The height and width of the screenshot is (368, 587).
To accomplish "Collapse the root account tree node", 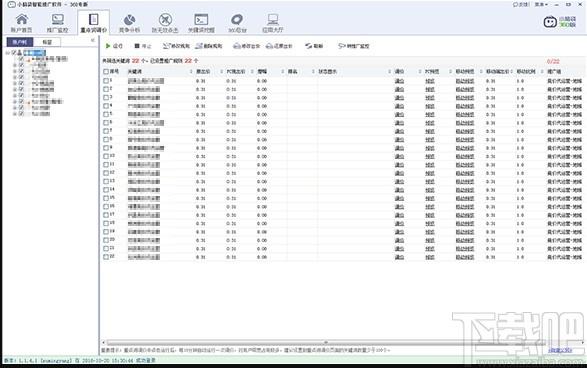I will (x=7, y=53).
